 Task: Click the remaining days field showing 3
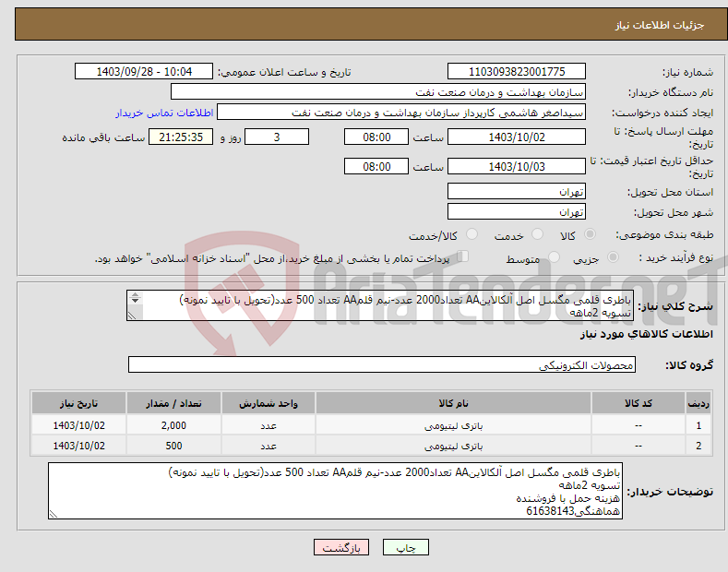point(277,137)
